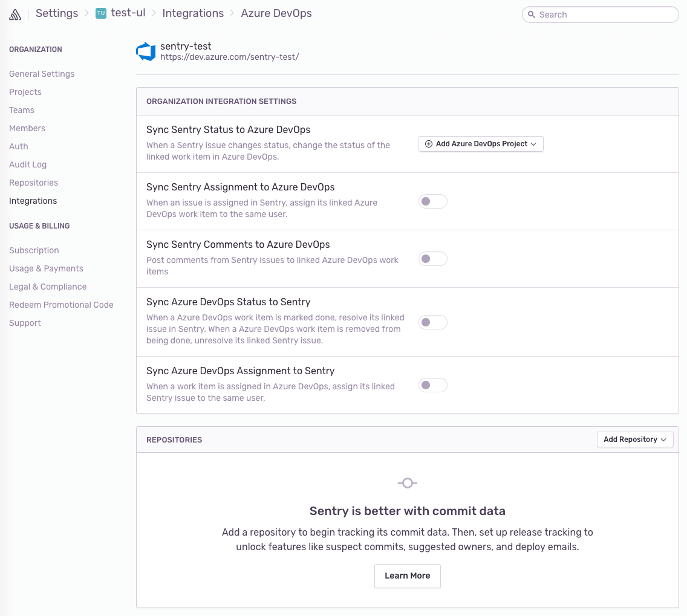Click the Sentry logo in the top bar
687x616 pixels.
coord(15,13)
